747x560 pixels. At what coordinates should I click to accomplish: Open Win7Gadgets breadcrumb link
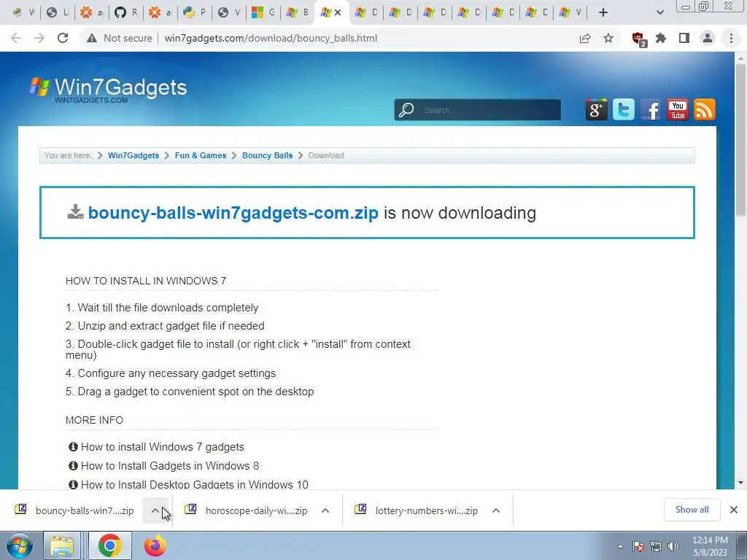click(x=133, y=155)
